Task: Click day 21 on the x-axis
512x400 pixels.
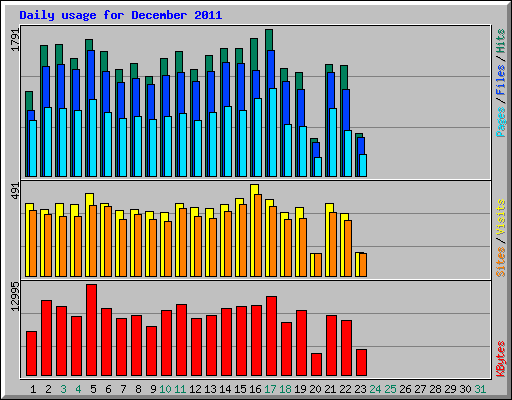Action: click(x=330, y=389)
